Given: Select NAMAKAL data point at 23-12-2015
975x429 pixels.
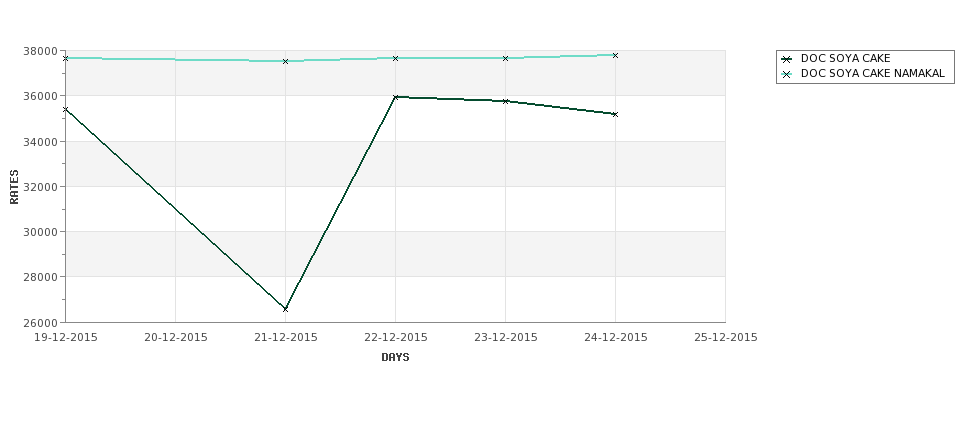Looking at the screenshot, I should click(506, 58).
